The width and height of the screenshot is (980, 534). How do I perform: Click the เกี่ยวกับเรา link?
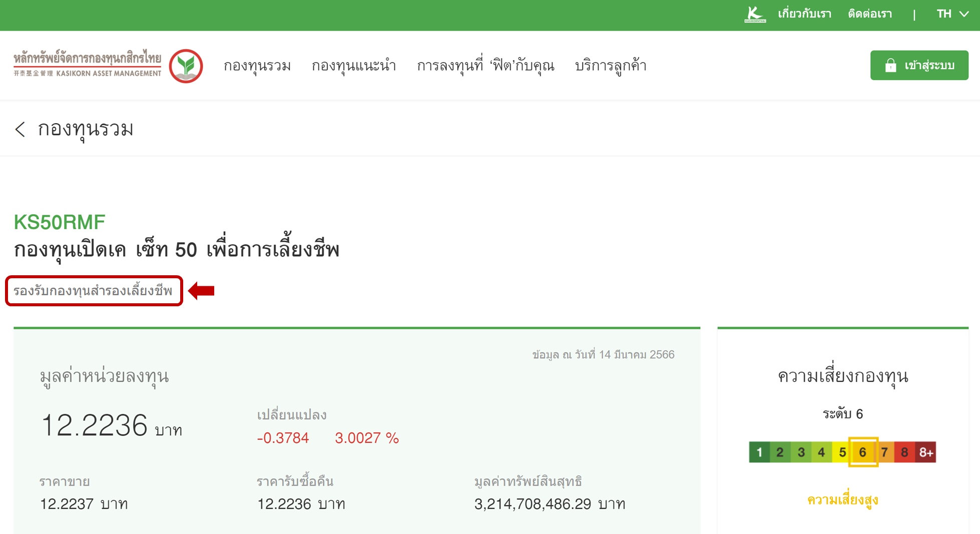pyautogui.click(x=804, y=14)
